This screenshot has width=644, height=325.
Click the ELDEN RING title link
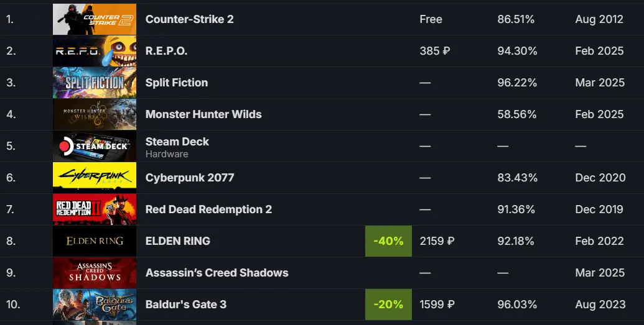178,241
